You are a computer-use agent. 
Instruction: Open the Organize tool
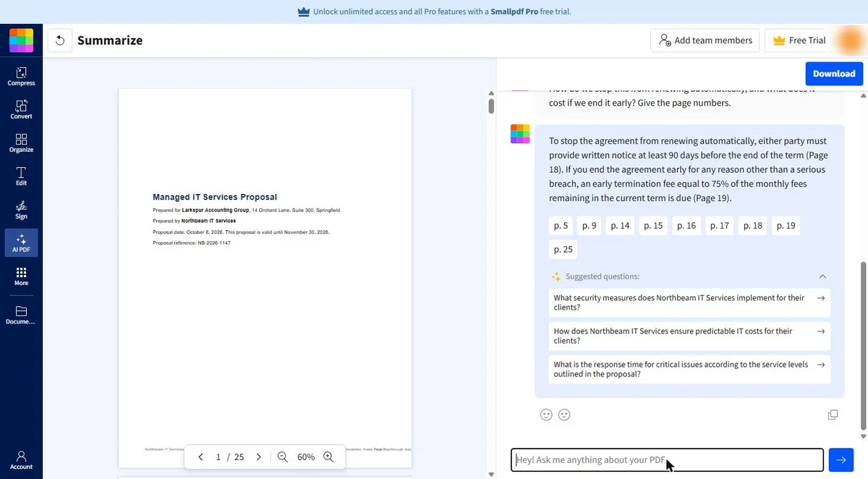[x=21, y=143]
